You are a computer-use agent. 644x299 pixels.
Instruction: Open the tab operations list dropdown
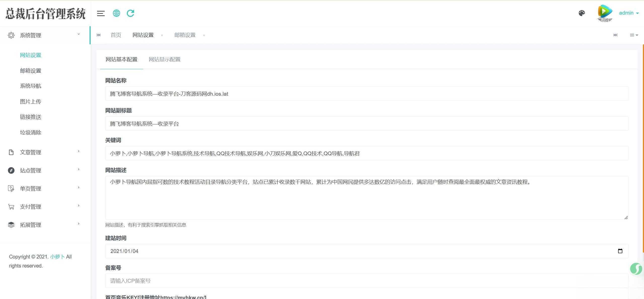click(x=634, y=35)
